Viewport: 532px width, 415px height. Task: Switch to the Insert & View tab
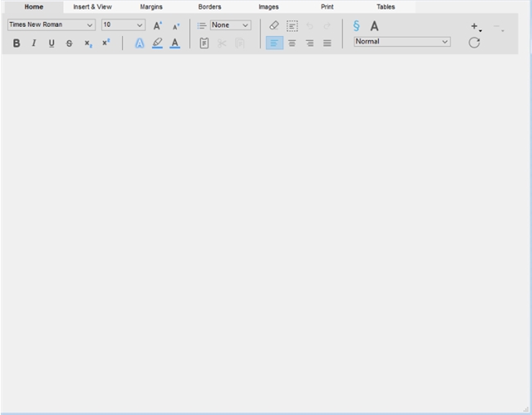[x=92, y=7]
